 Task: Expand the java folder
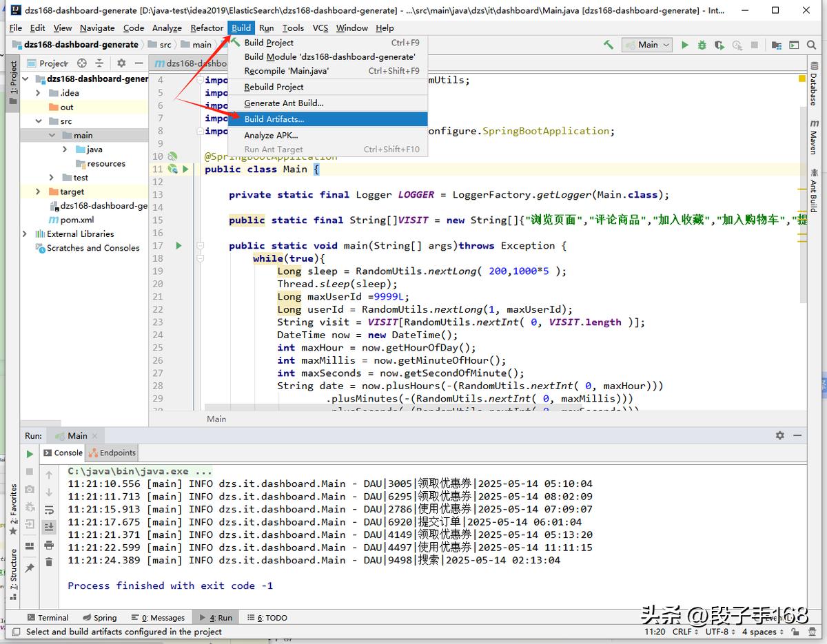point(65,149)
